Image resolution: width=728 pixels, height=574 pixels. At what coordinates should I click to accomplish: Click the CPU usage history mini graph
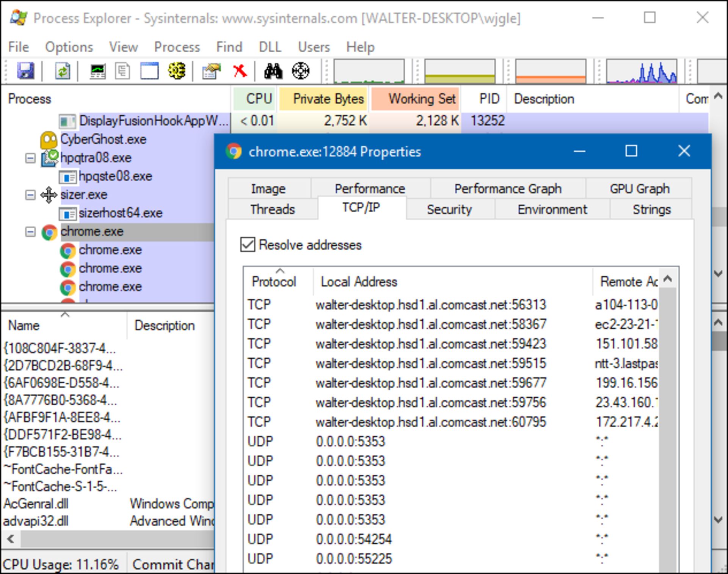coord(369,71)
